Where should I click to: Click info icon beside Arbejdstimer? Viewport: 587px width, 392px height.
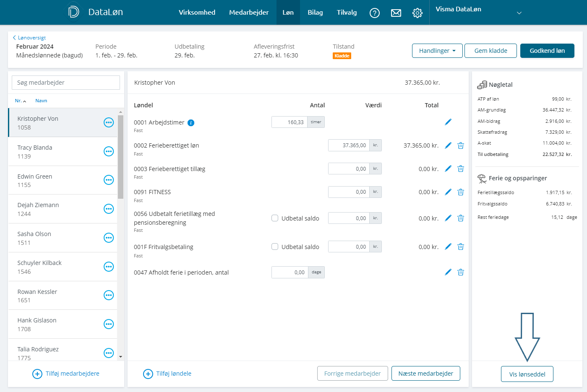point(191,123)
